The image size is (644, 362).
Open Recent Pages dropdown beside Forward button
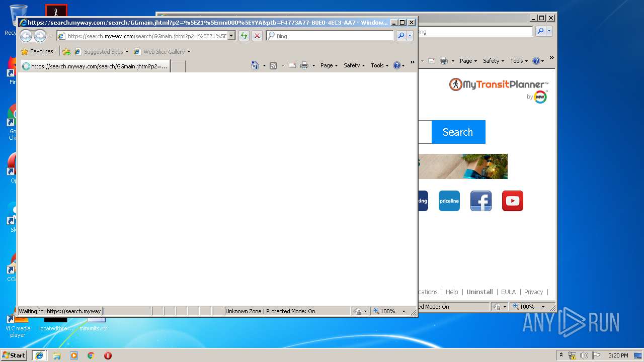[51, 36]
